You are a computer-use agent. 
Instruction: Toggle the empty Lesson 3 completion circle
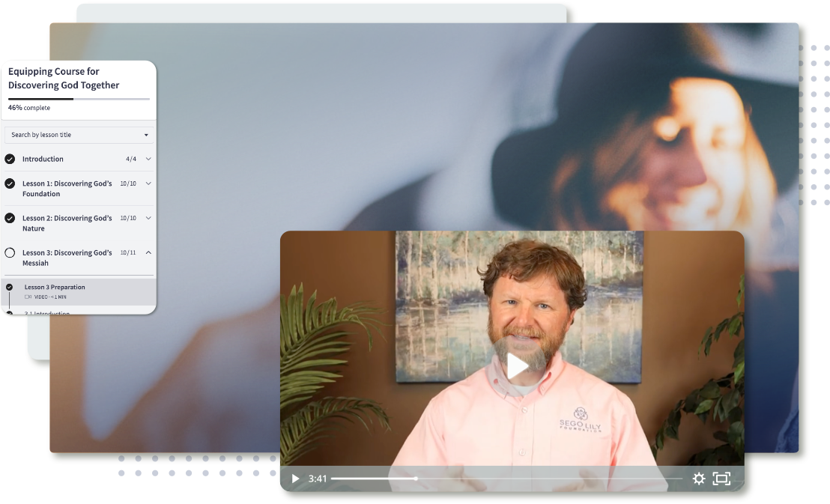[10, 252]
